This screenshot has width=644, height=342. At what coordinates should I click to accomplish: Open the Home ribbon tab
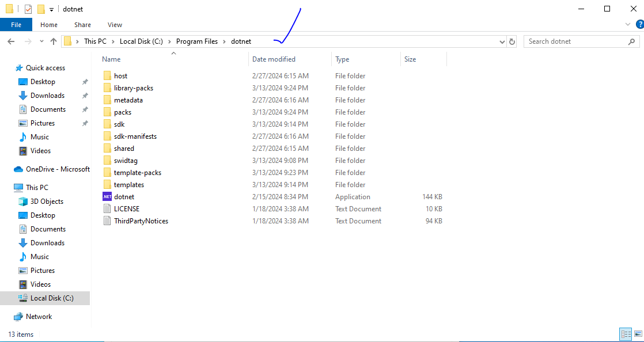(49, 25)
